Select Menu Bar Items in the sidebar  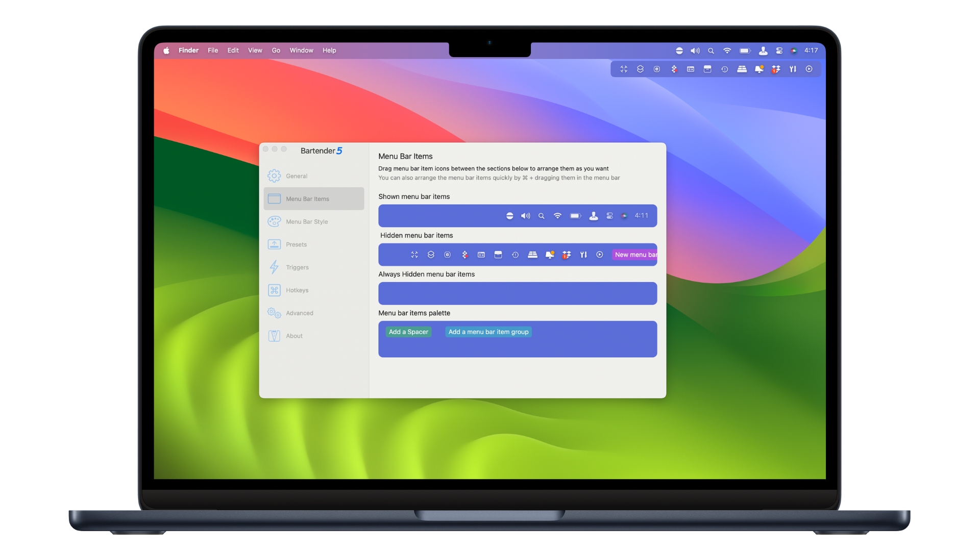(314, 199)
